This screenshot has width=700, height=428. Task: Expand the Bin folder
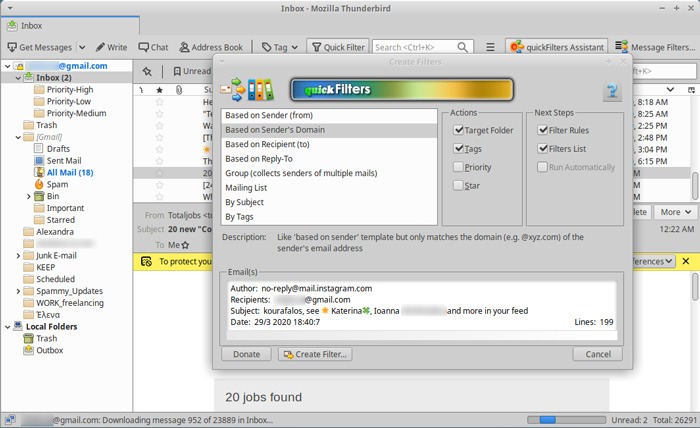click(x=29, y=196)
